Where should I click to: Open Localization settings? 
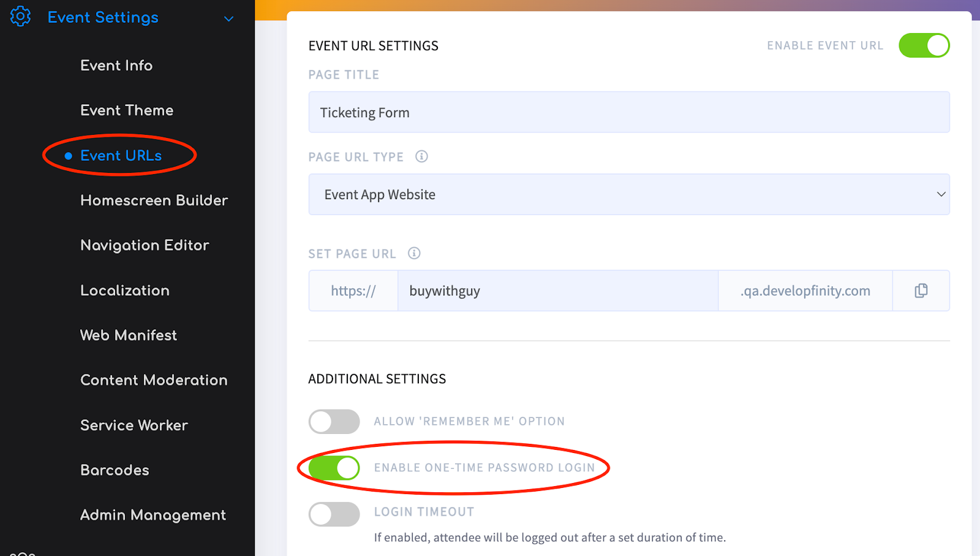124,291
